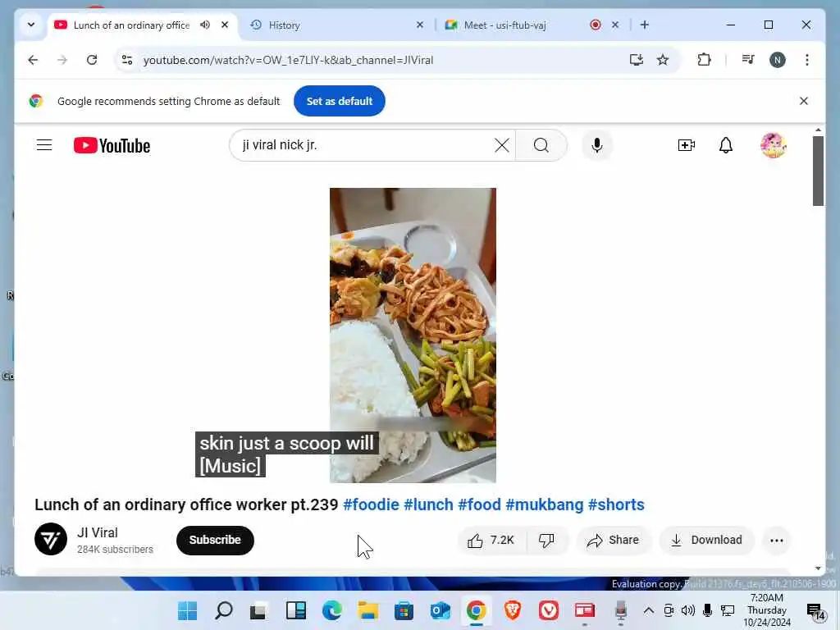Switch to the History tab
Image resolution: width=840 pixels, height=630 pixels.
coord(337,25)
